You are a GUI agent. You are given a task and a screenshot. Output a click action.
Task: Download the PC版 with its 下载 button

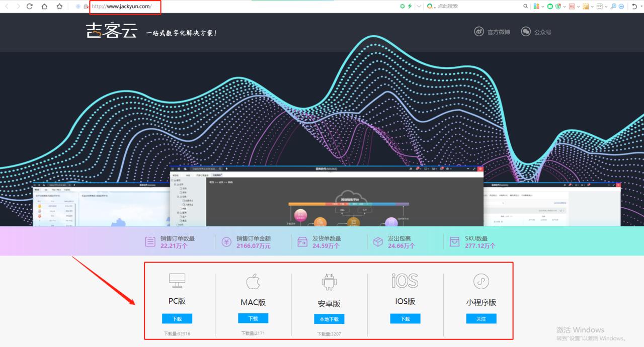click(177, 319)
